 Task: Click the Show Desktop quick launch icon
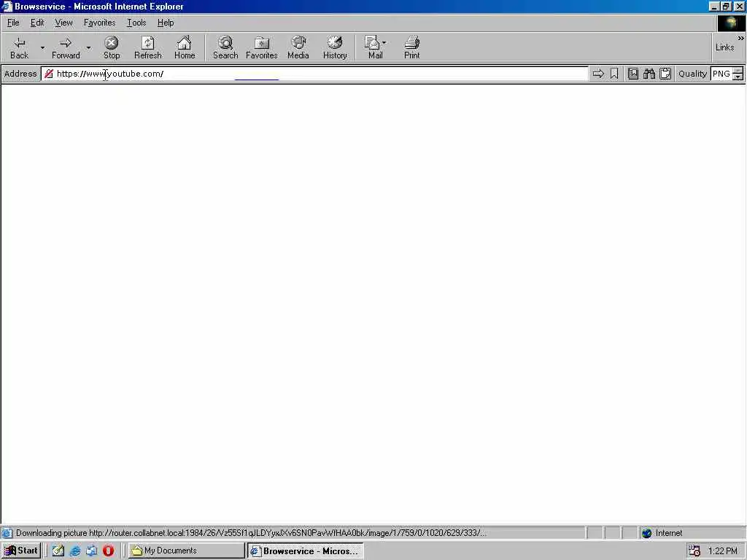click(91, 551)
